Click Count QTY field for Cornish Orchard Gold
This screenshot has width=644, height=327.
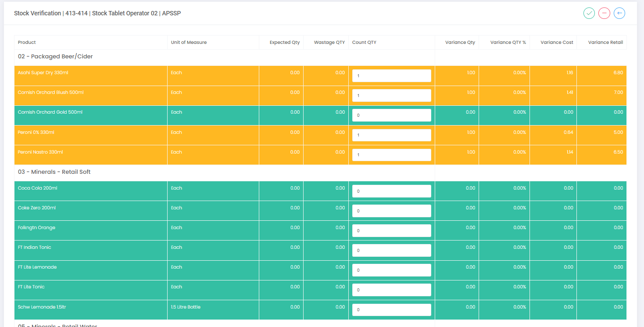click(391, 115)
